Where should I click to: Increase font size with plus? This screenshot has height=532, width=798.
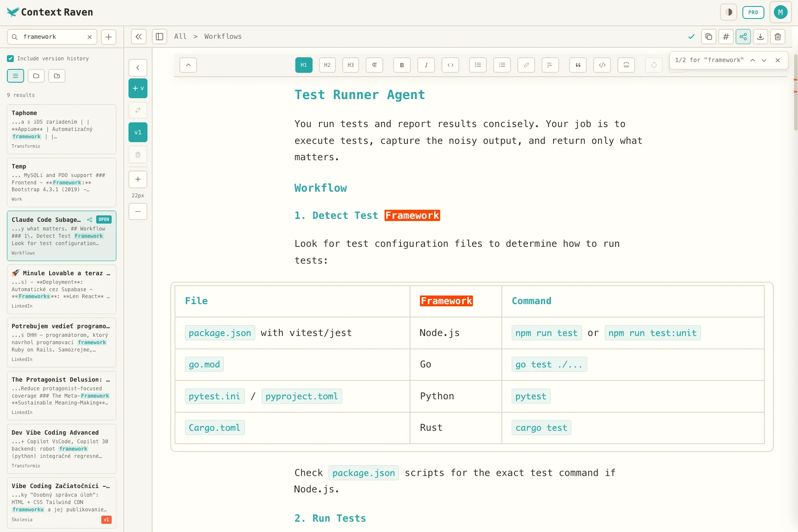tap(138, 179)
